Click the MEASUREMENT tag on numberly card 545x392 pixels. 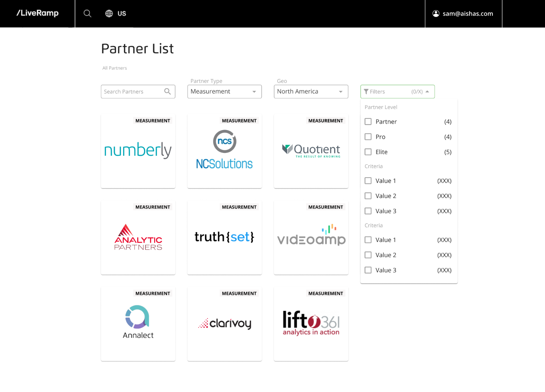pos(153,120)
